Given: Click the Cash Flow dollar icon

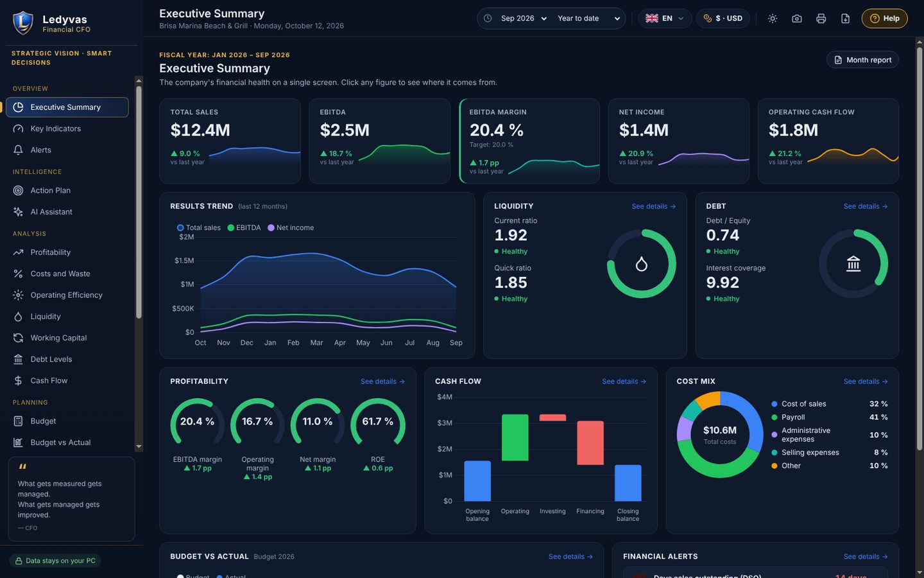Looking at the screenshot, I should (x=18, y=380).
